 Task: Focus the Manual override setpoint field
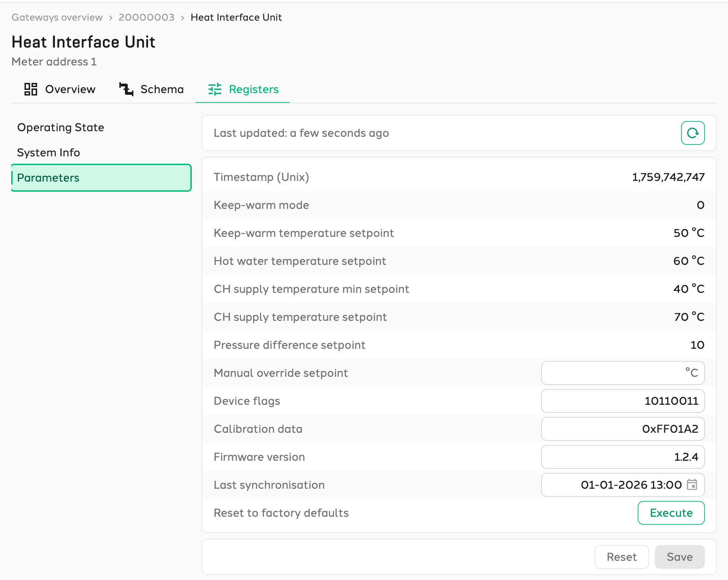point(623,373)
